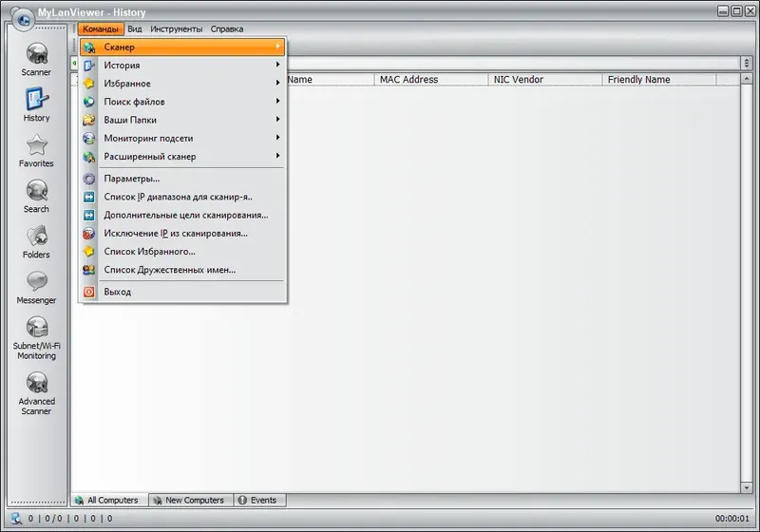Open the Команды menu

click(101, 29)
